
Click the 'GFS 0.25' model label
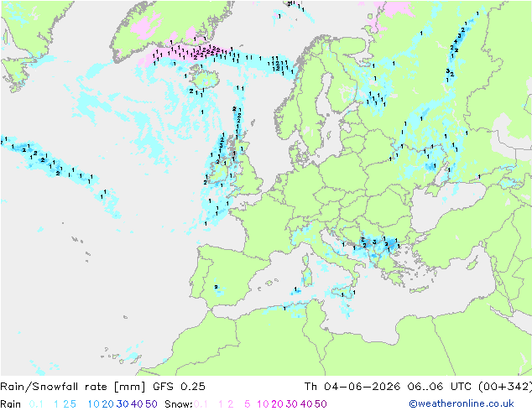click(x=179, y=386)
